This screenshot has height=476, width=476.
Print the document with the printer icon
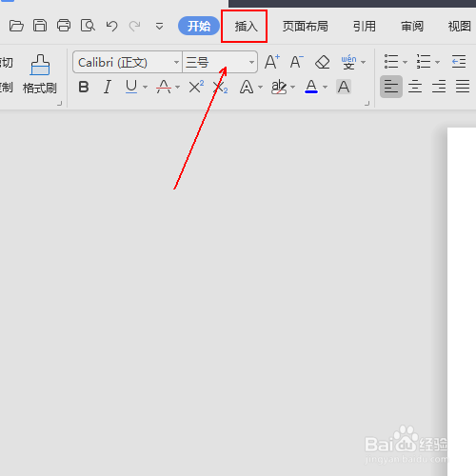[64, 26]
